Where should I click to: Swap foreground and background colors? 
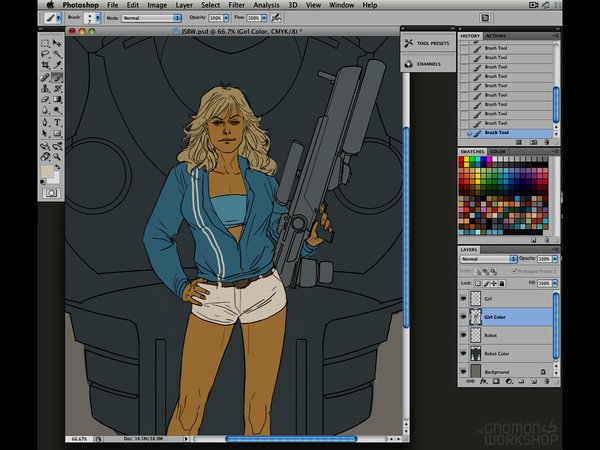pyautogui.click(x=57, y=167)
